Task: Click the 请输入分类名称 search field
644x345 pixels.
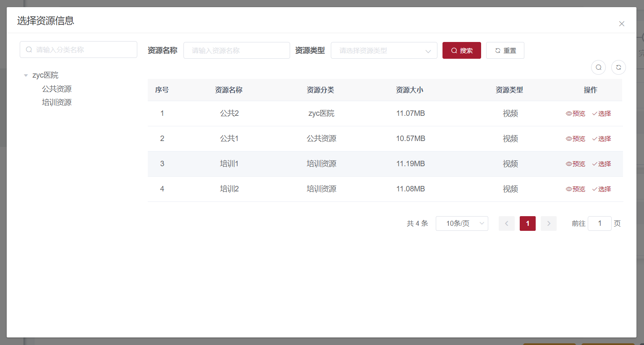Action: (x=79, y=50)
